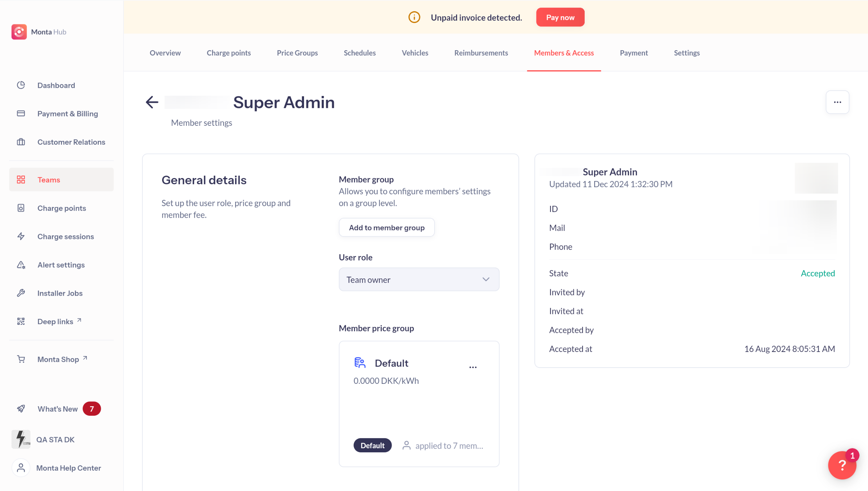Screen dimensions: 868x491
Task: Open the User role dropdown
Action: click(x=419, y=279)
